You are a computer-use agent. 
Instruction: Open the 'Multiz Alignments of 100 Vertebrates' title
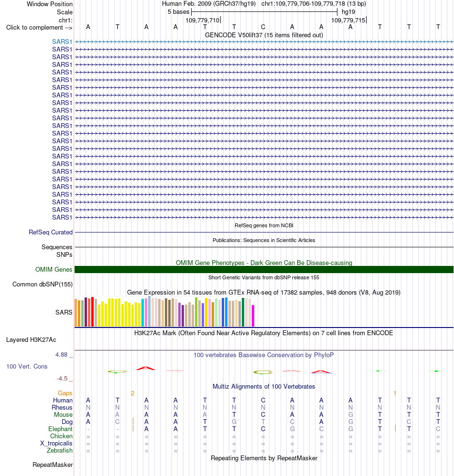[264, 386]
